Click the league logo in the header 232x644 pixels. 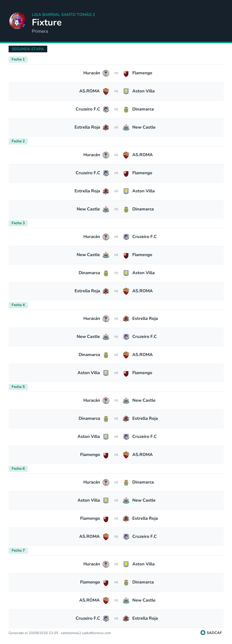point(17,21)
